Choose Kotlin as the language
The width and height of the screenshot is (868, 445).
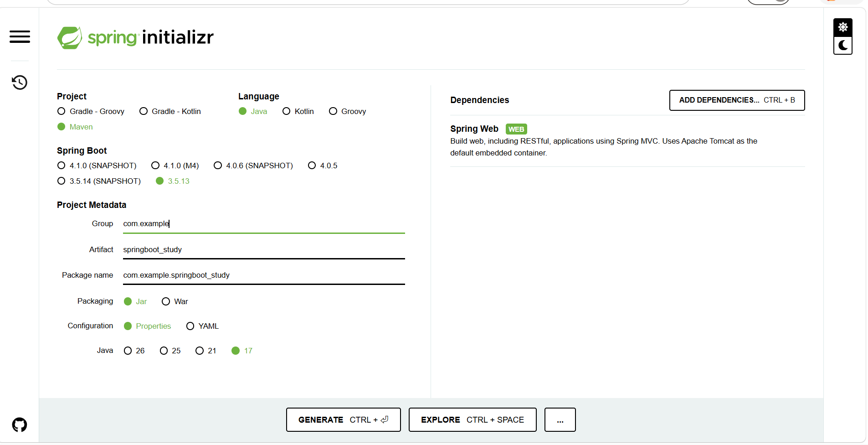[x=298, y=111]
